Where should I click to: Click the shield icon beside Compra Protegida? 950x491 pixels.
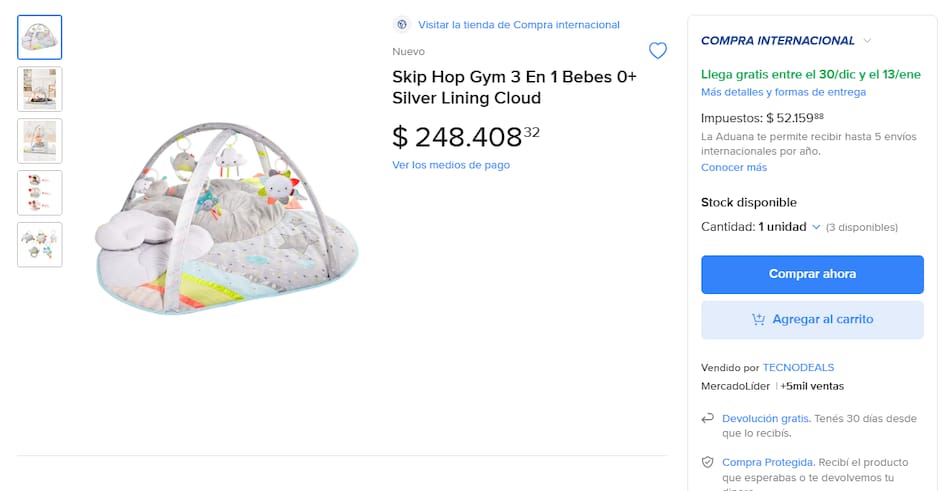coord(708,462)
